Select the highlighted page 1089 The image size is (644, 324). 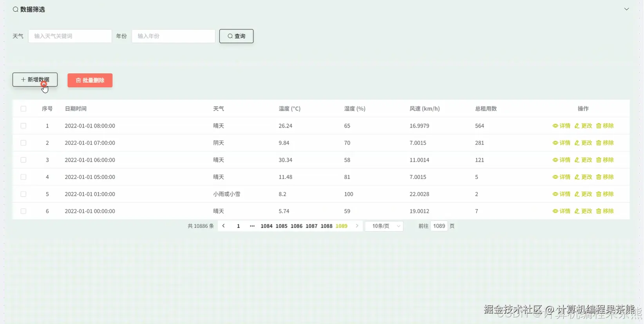click(342, 226)
